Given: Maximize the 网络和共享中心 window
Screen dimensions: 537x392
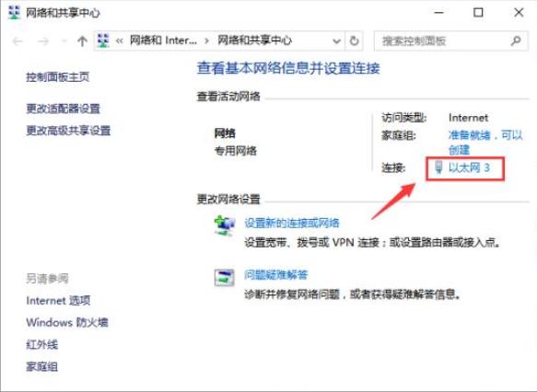Looking at the screenshot, I should tap(478, 13).
